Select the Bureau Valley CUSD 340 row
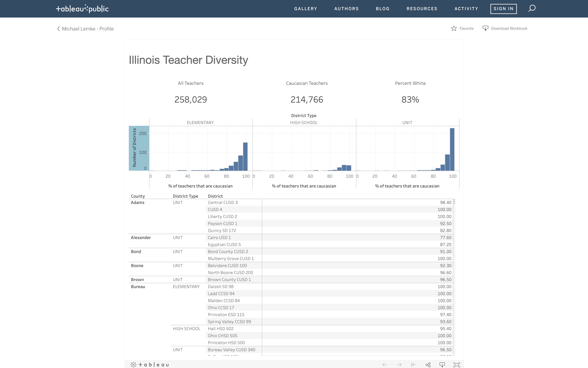The height and width of the screenshot is (368, 588). pos(231,350)
